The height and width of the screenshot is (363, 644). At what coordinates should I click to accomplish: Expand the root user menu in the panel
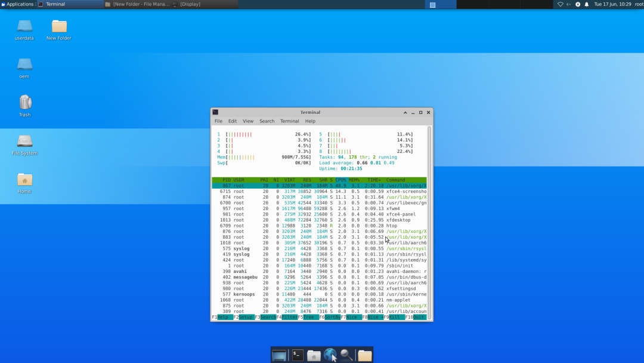coord(639,4)
